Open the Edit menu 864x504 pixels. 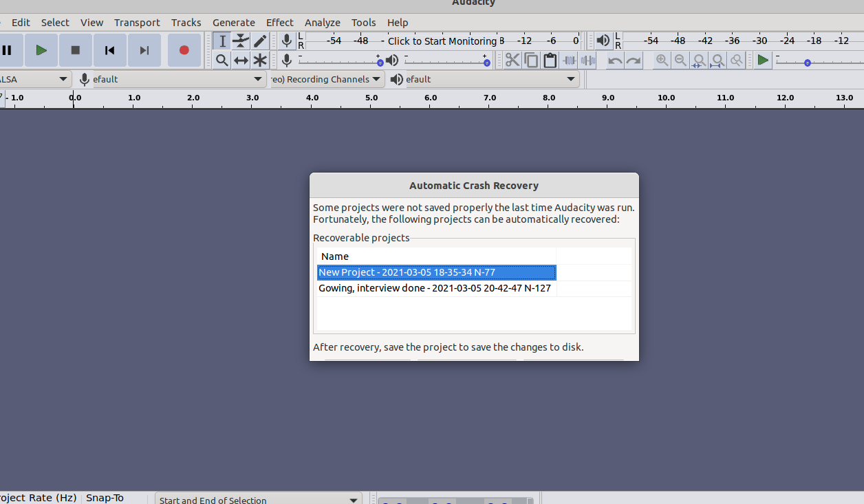tap(21, 23)
